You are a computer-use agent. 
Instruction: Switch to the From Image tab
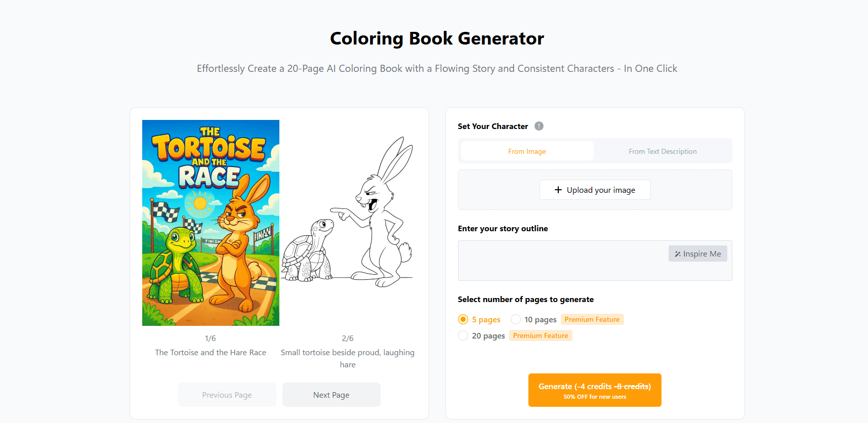(526, 151)
